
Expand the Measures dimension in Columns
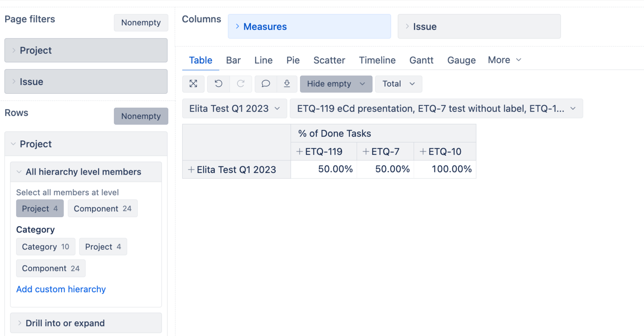[x=309, y=26]
